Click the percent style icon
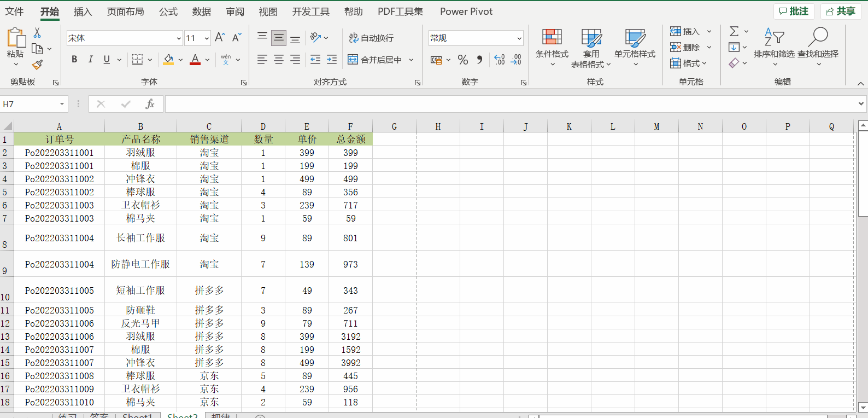868x418 pixels. (x=463, y=60)
